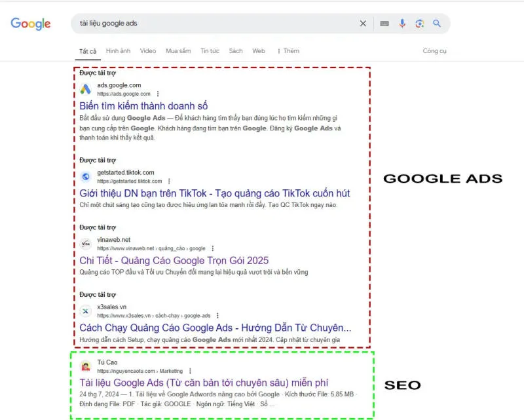Open the 'Tin tức' tab

click(210, 51)
